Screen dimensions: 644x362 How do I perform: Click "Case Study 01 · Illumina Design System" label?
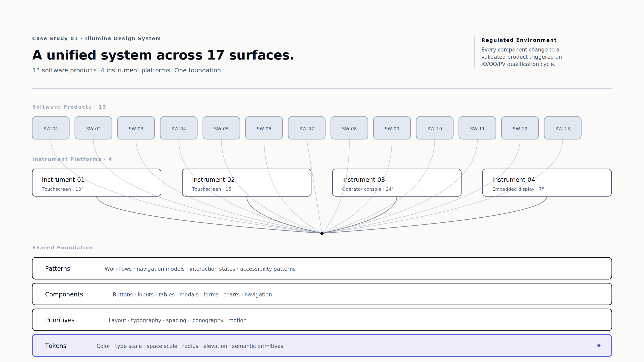(97, 38)
